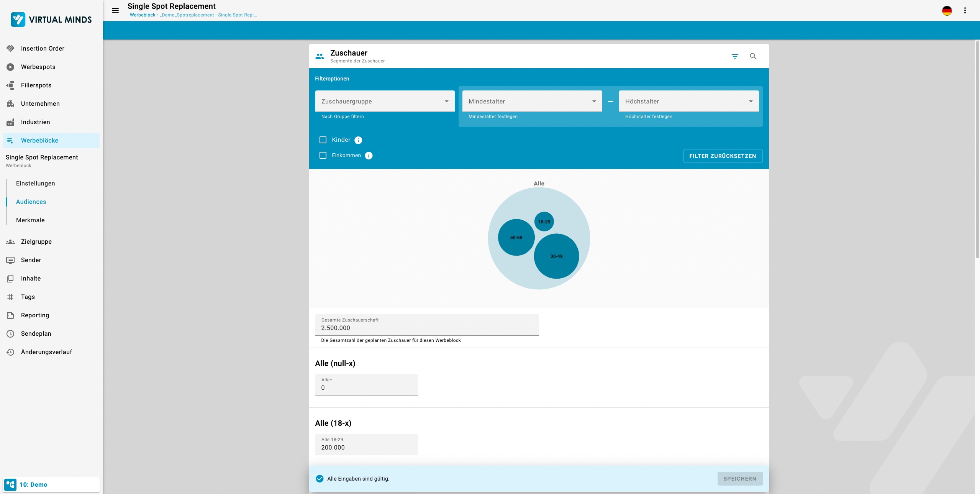The width and height of the screenshot is (980, 494).
Task: Open the Höchstalter dropdown
Action: click(688, 101)
